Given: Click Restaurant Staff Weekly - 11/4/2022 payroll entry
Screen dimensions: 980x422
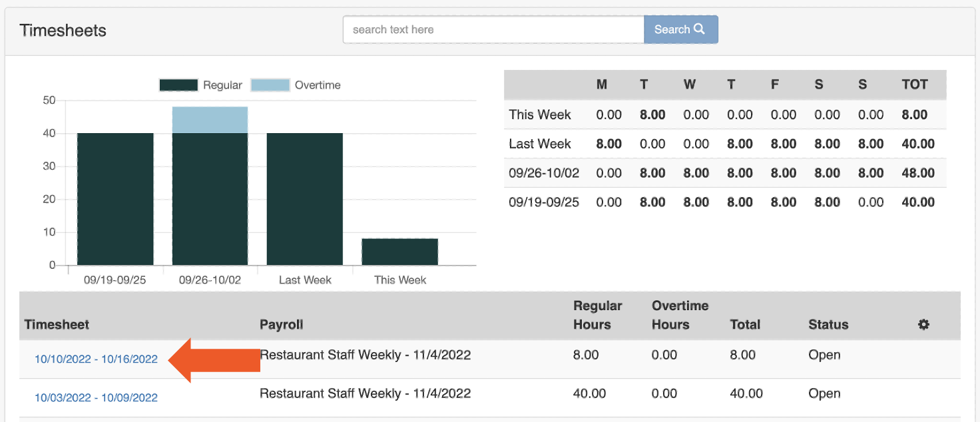Looking at the screenshot, I should pyautogui.click(x=365, y=355).
